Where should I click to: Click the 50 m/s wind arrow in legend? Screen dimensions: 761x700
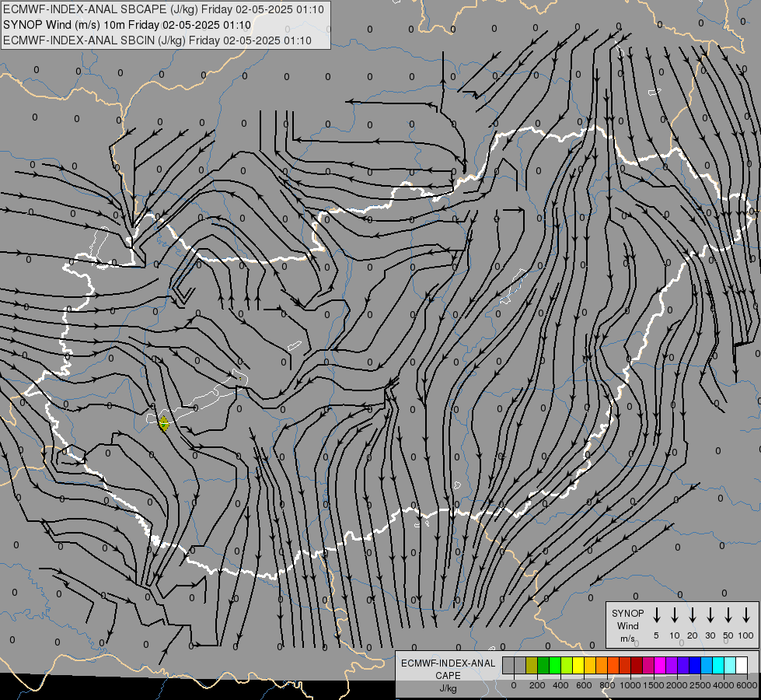tap(728, 614)
